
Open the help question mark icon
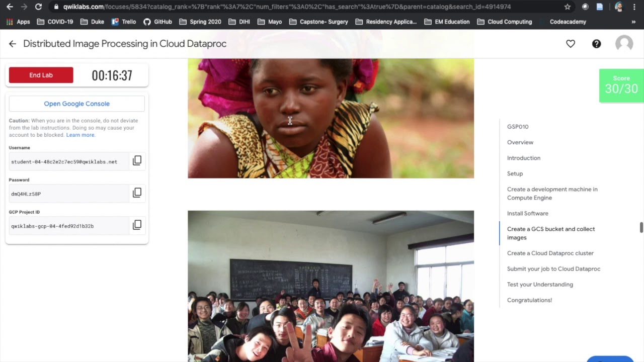point(596,44)
